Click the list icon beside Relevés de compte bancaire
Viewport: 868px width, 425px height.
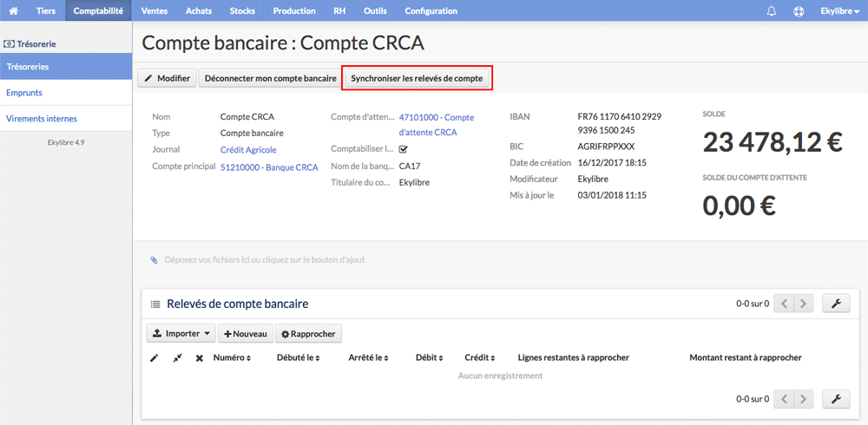155,304
